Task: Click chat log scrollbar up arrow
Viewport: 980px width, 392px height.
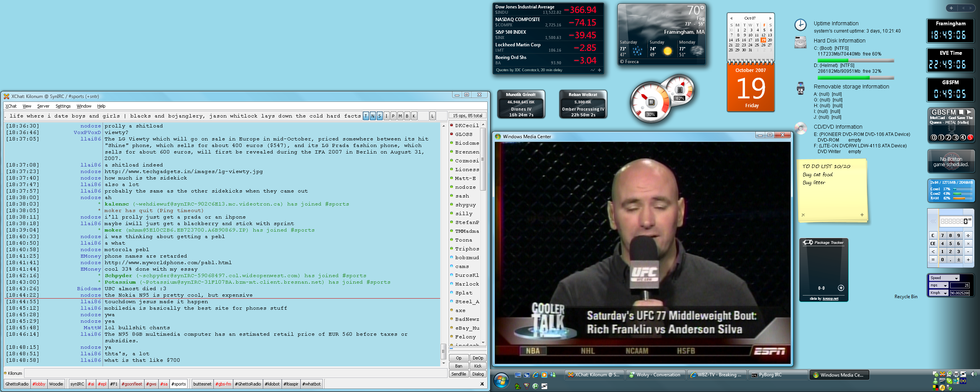Action: pyautogui.click(x=444, y=126)
